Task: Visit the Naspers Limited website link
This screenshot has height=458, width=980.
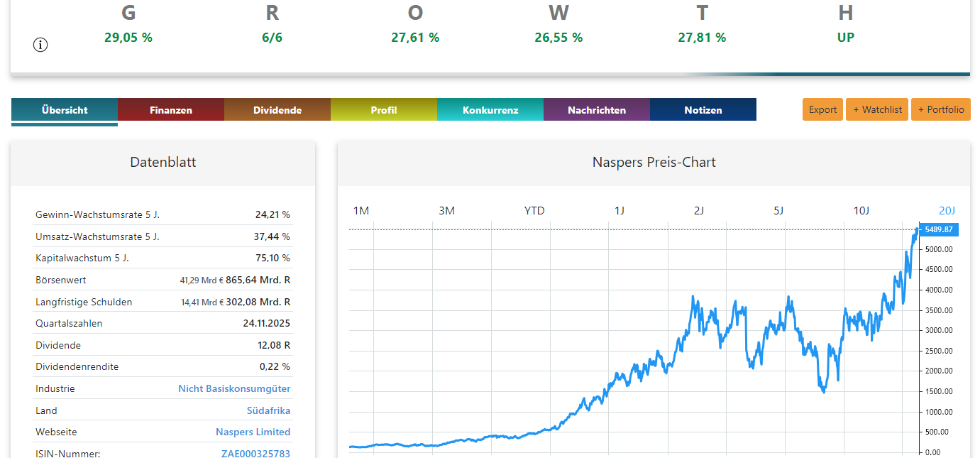Action: click(253, 432)
